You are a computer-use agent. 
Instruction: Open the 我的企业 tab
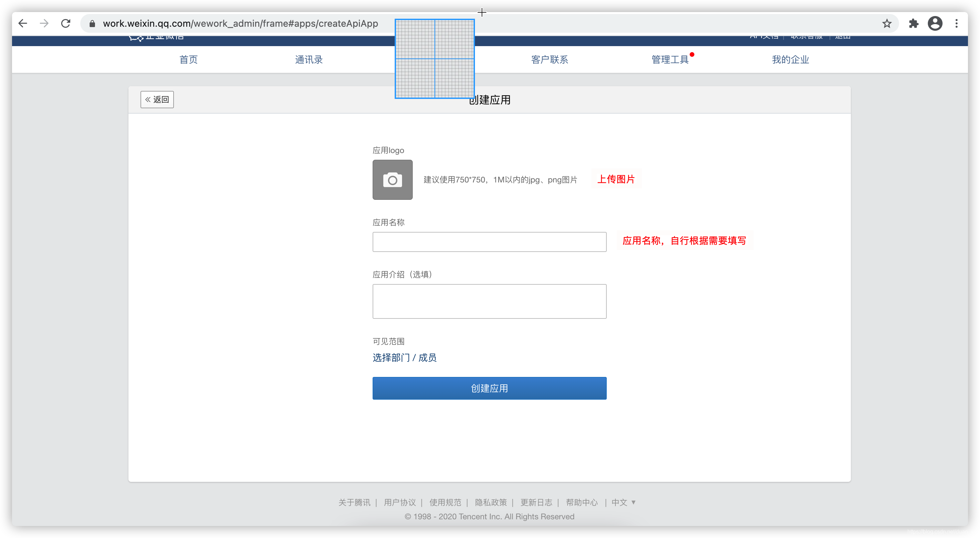coord(790,60)
